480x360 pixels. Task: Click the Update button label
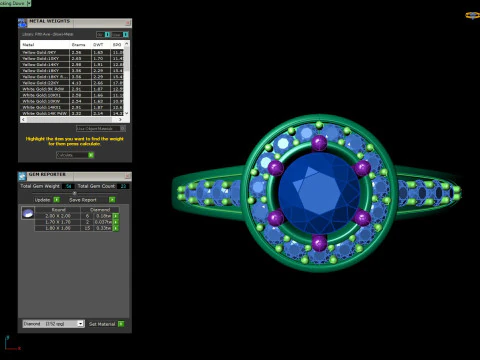click(x=42, y=200)
